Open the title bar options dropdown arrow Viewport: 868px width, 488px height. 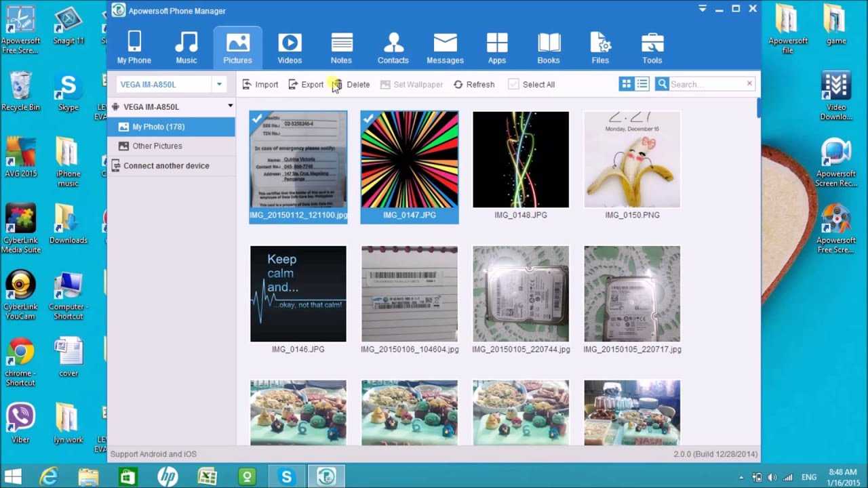(703, 9)
